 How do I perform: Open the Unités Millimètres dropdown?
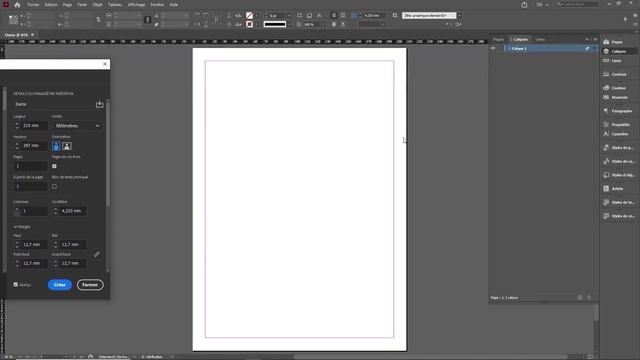pos(77,126)
